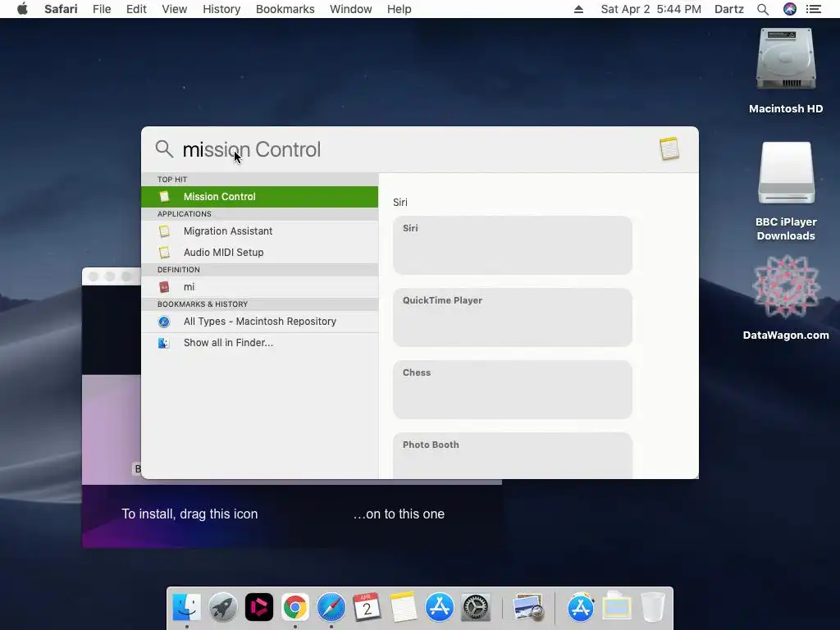Select Audio MIDI Setup result
The height and width of the screenshot is (630, 840).
click(259, 253)
